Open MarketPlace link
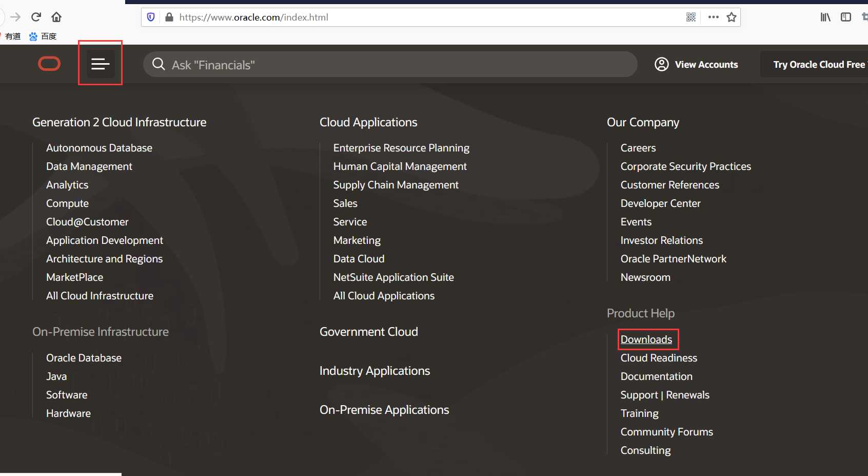 (74, 277)
